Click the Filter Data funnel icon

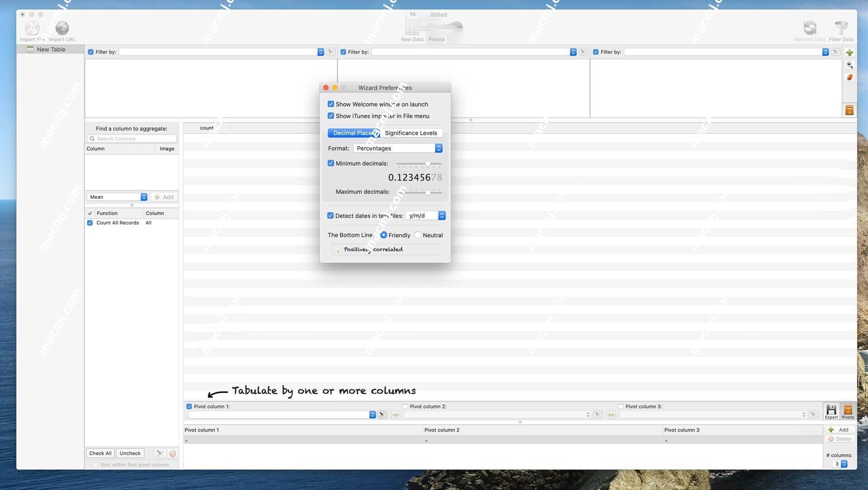pos(841,28)
